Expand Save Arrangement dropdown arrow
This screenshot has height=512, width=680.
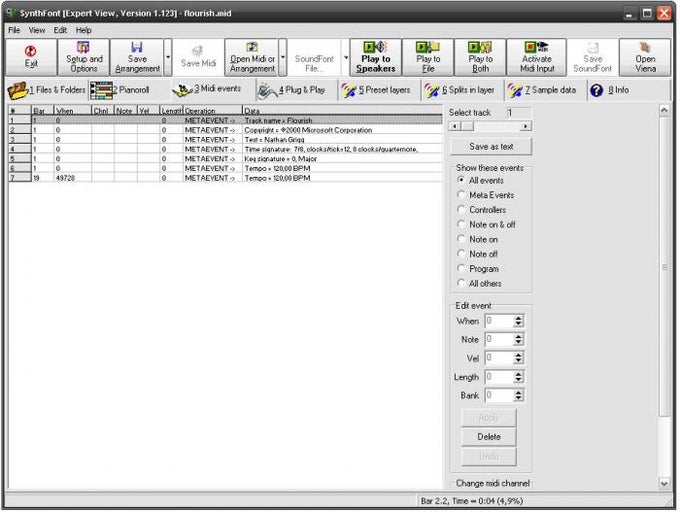coord(168,57)
